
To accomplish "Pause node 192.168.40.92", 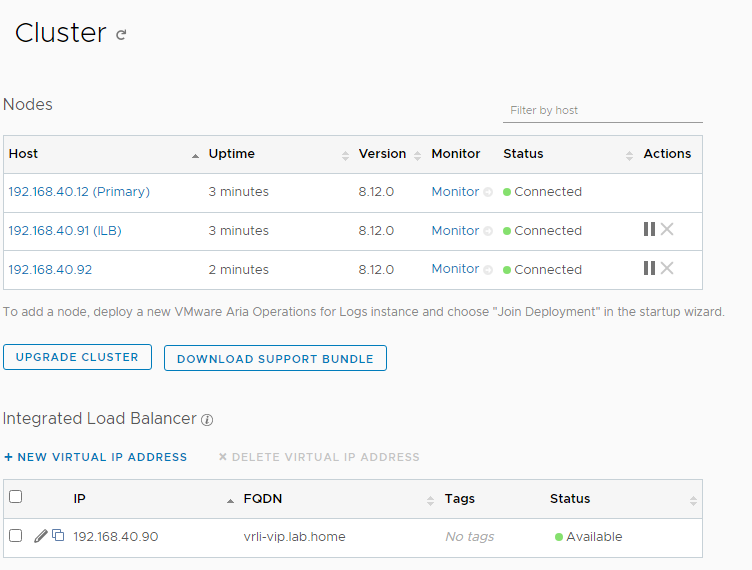I will pos(649,268).
